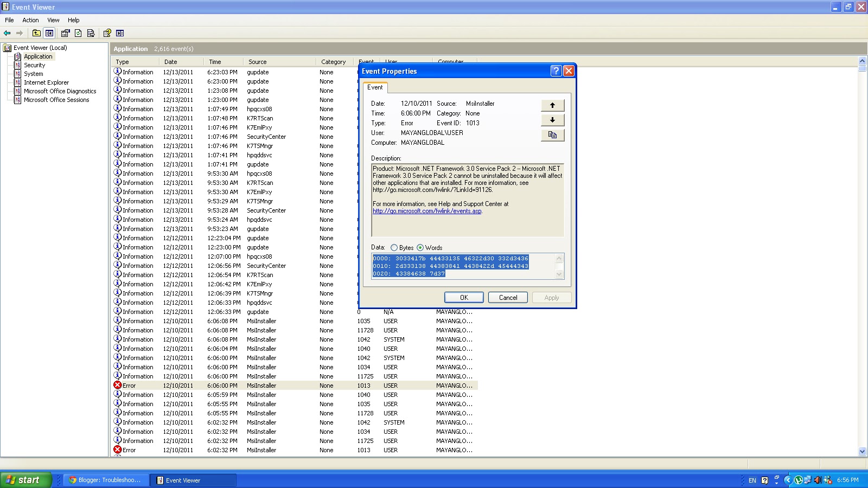Screen dimensions: 868x488
Task: Show the previous event with up arrow button
Action: pos(552,105)
